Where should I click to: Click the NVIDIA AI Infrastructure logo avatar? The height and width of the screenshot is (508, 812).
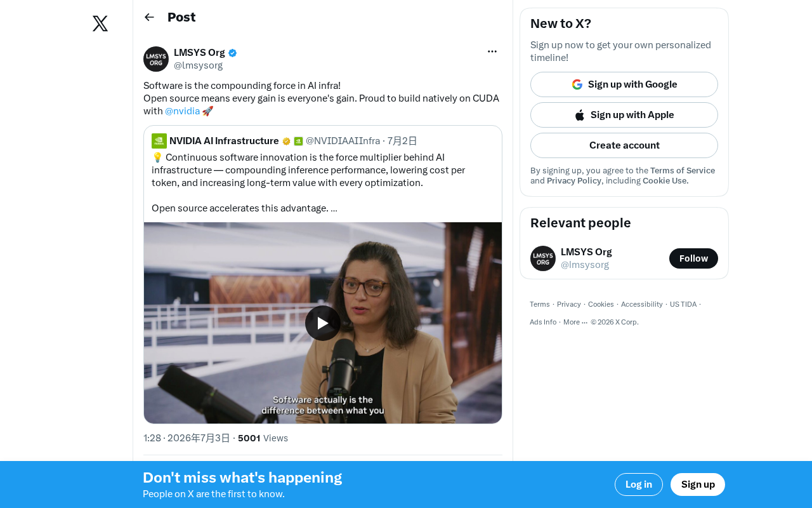(x=159, y=141)
